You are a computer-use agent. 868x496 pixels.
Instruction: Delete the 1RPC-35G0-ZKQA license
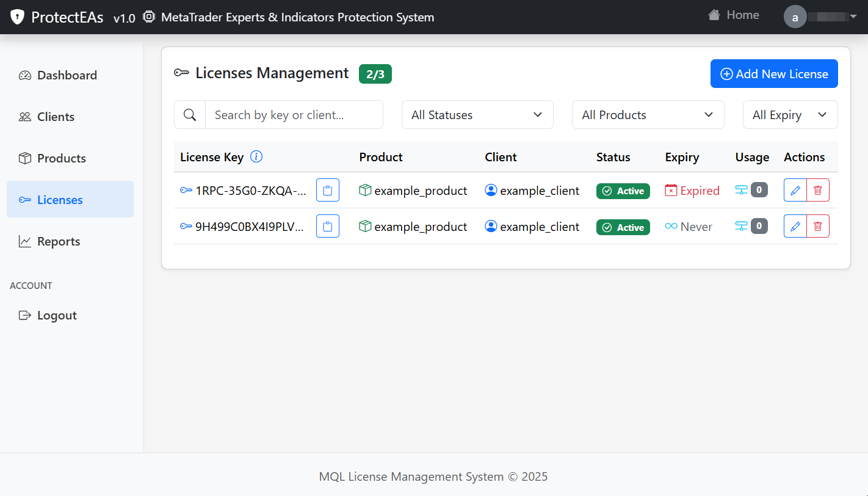point(818,191)
